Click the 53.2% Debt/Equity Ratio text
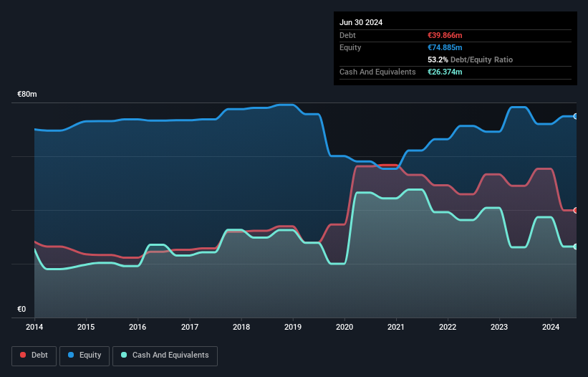 pyautogui.click(x=471, y=59)
